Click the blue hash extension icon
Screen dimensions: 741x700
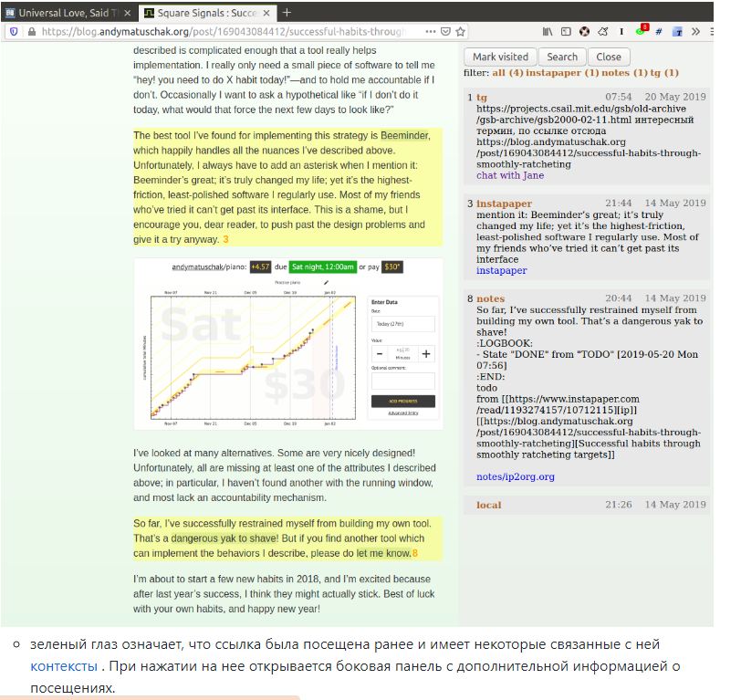click(658, 32)
